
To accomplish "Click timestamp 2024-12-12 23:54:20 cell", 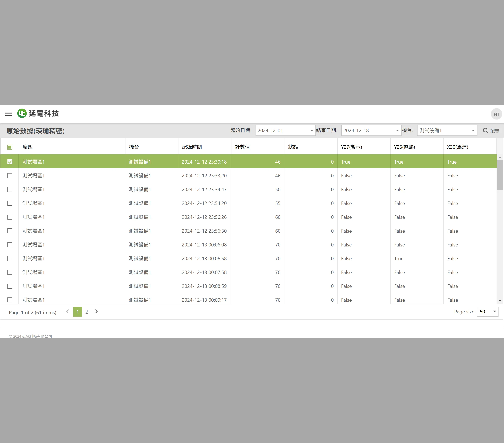I will pyautogui.click(x=204, y=203).
